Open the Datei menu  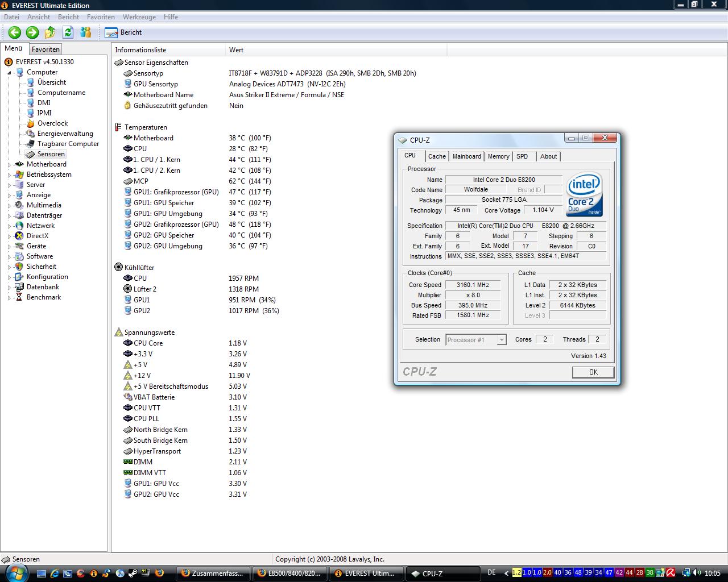11,17
